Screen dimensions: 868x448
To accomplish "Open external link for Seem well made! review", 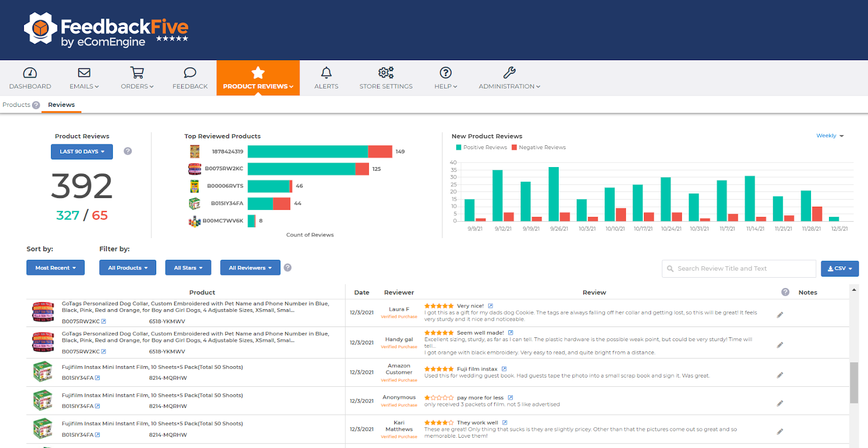I will pos(510,332).
